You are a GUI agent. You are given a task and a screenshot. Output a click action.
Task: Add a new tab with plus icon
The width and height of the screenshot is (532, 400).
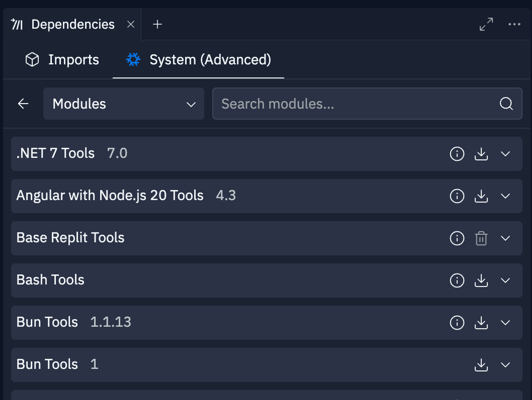click(x=157, y=24)
